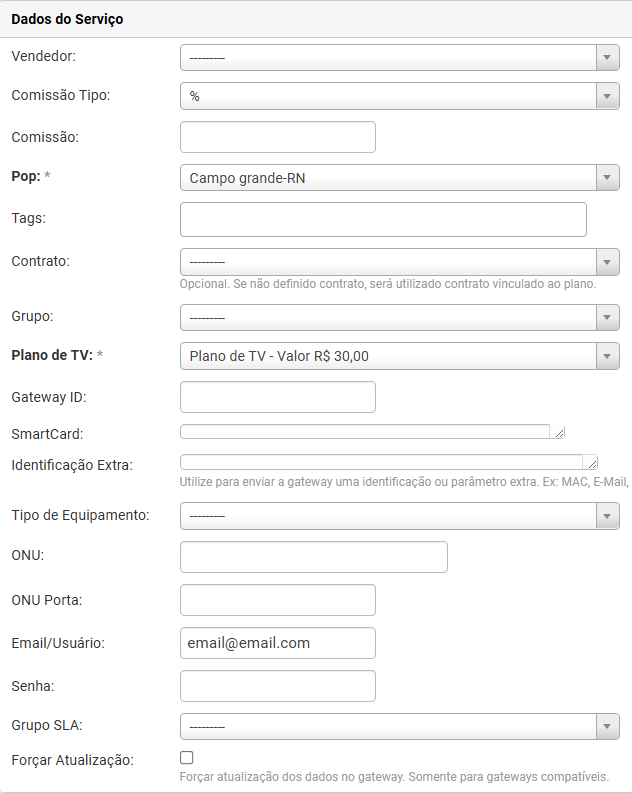Screen dimensions: 632x793
Task: Expand the Grupo dropdown
Action: [399, 317]
